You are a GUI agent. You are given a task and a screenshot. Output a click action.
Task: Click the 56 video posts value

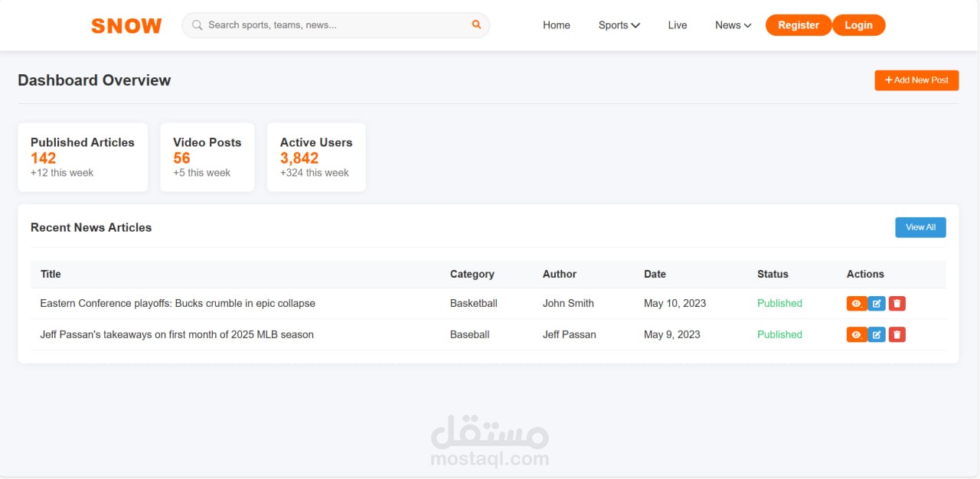tap(181, 158)
